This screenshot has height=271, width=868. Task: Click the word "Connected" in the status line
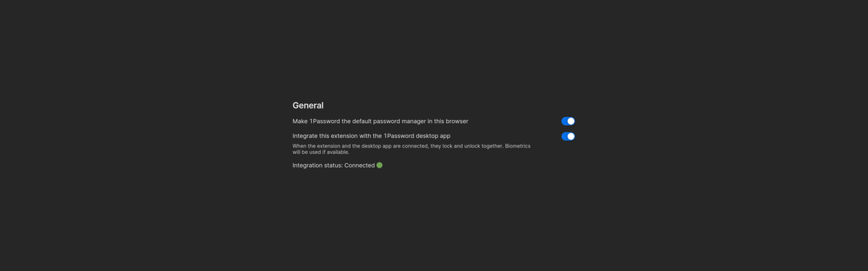click(x=359, y=165)
